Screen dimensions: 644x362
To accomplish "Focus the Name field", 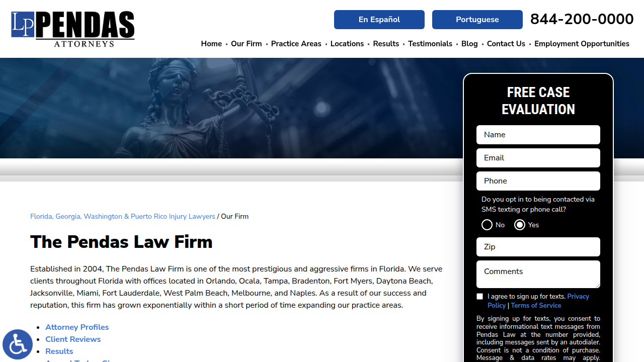I will [538, 135].
